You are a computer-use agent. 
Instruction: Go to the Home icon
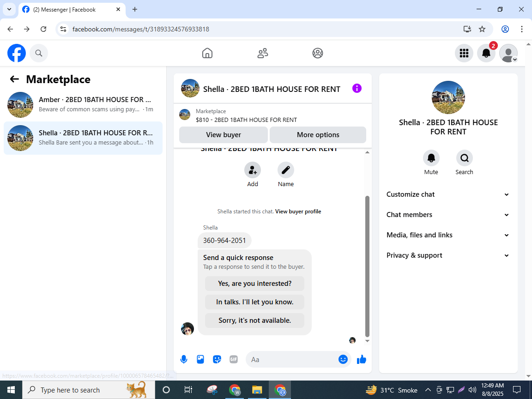(x=207, y=53)
